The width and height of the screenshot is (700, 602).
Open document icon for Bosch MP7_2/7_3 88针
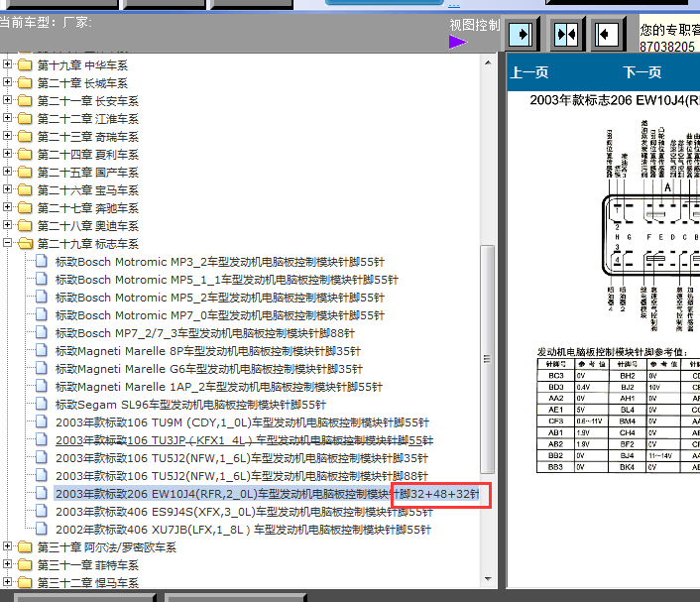click(x=42, y=332)
